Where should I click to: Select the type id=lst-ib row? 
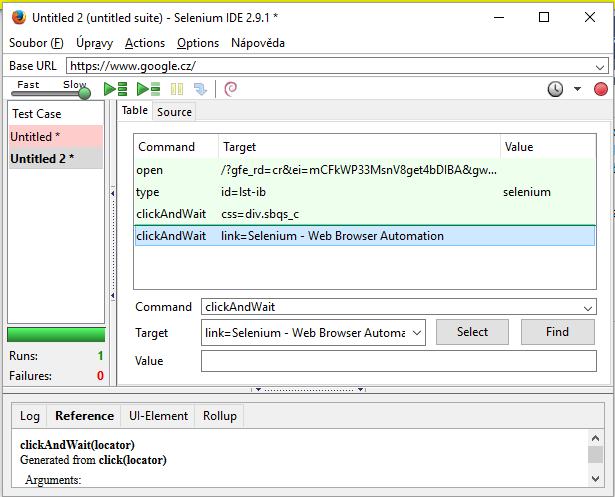click(x=365, y=192)
